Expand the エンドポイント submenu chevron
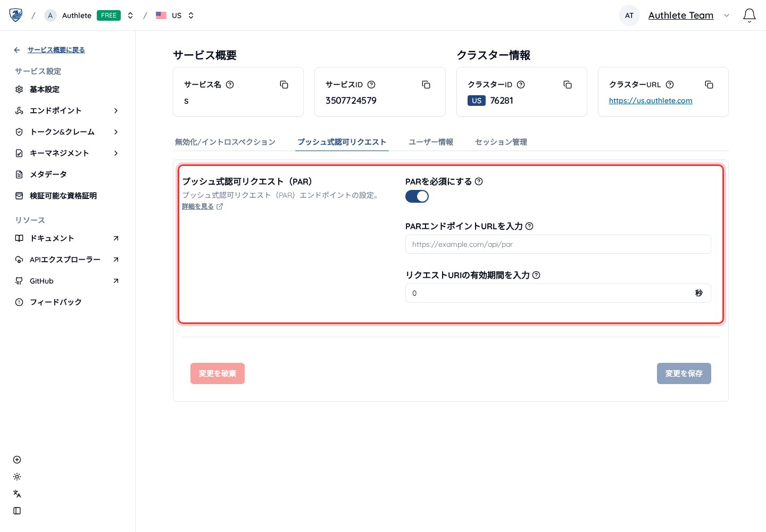Viewport: 766px width, 532px height. pos(116,111)
